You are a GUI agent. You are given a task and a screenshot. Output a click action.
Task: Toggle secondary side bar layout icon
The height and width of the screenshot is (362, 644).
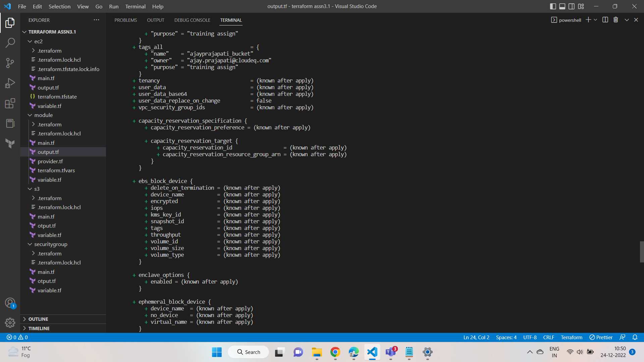572,6
